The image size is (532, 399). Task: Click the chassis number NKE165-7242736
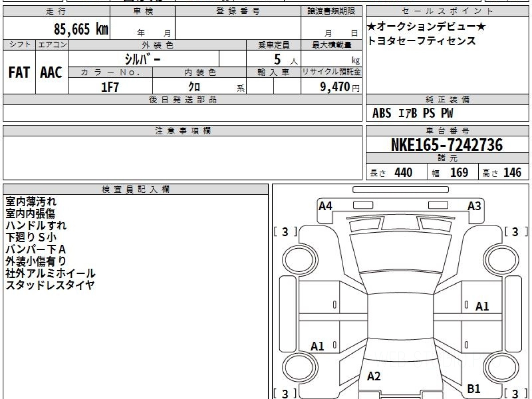[447, 145]
